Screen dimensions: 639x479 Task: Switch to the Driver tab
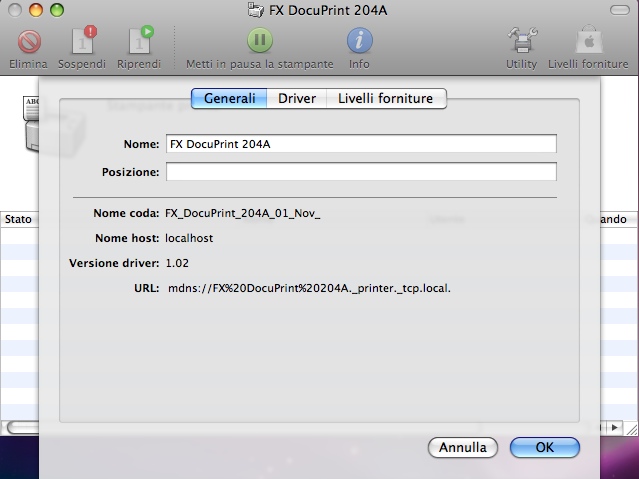point(297,98)
